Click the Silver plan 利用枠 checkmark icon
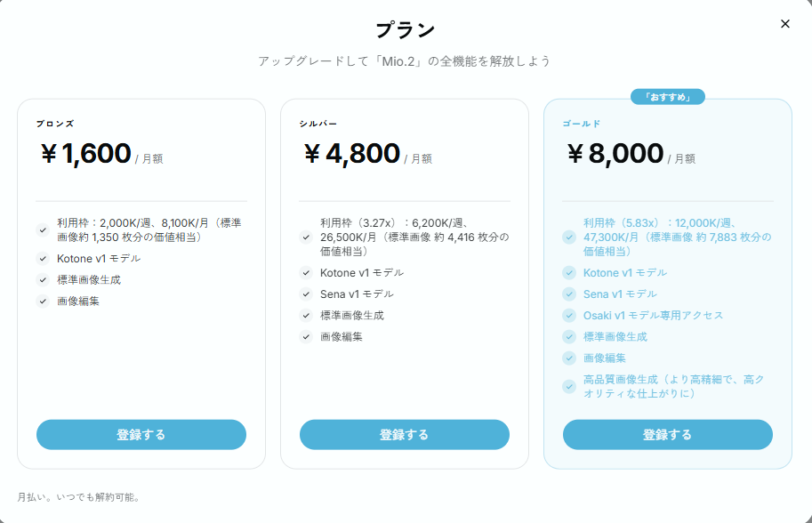 (x=306, y=237)
